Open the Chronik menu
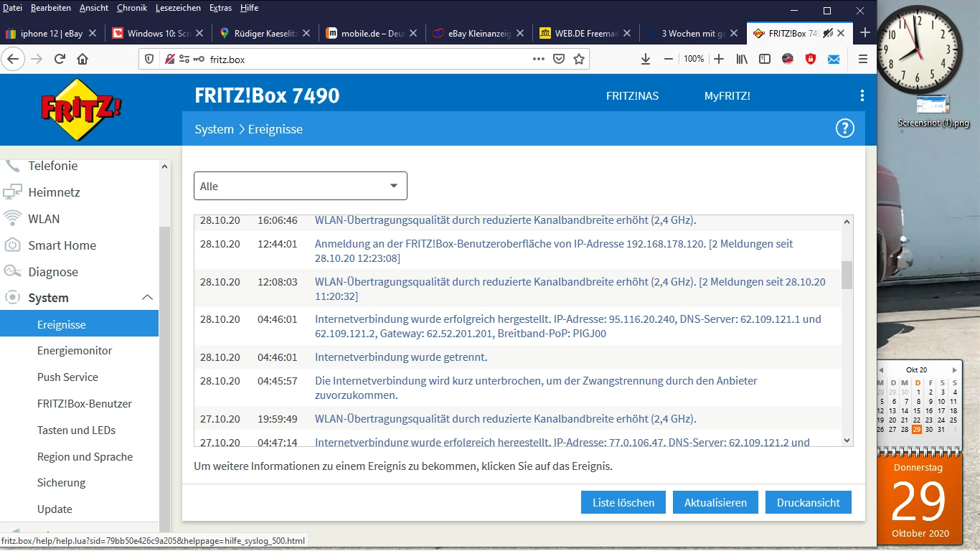The height and width of the screenshot is (551, 980). pyautogui.click(x=132, y=8)
